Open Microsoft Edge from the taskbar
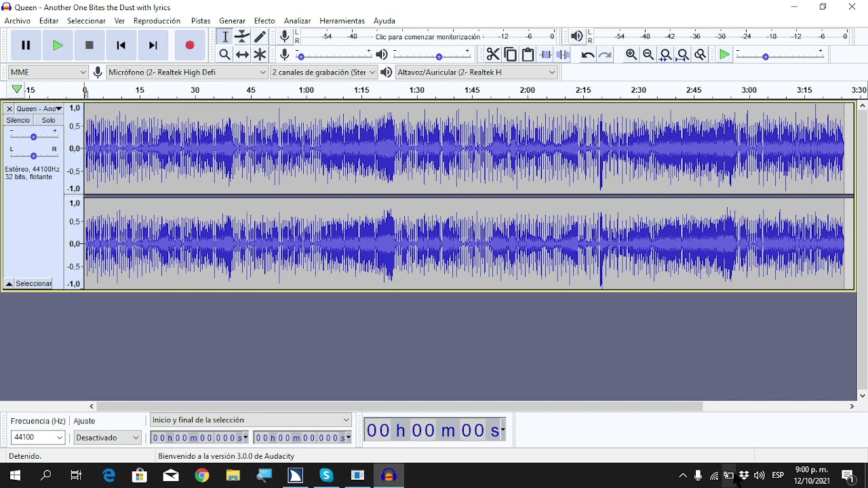Screen dimensions: 868x488 coord(108,475)
